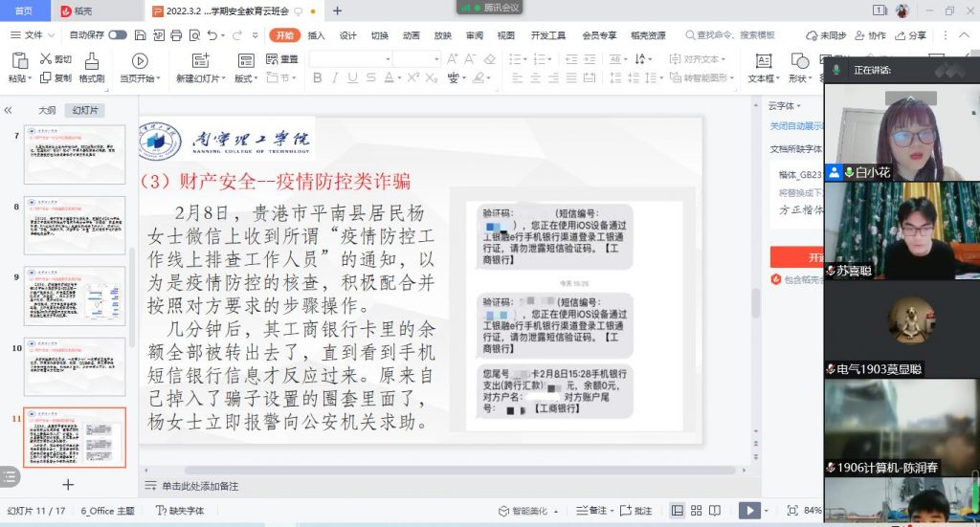Start slideshow from current slide (当页开始)
This screenshot has height=527, width=980.
click(x=140, y=60)
